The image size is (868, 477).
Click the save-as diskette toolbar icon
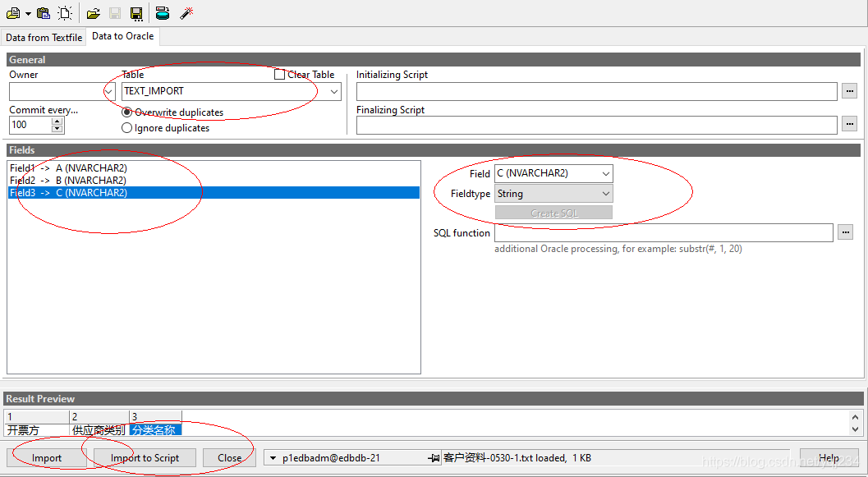pos(136,12)
